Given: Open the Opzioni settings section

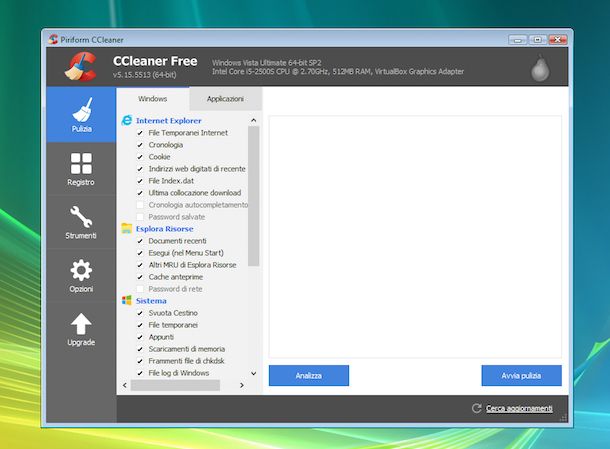Looking at the screenshot, I should click(x=81, y=275).
